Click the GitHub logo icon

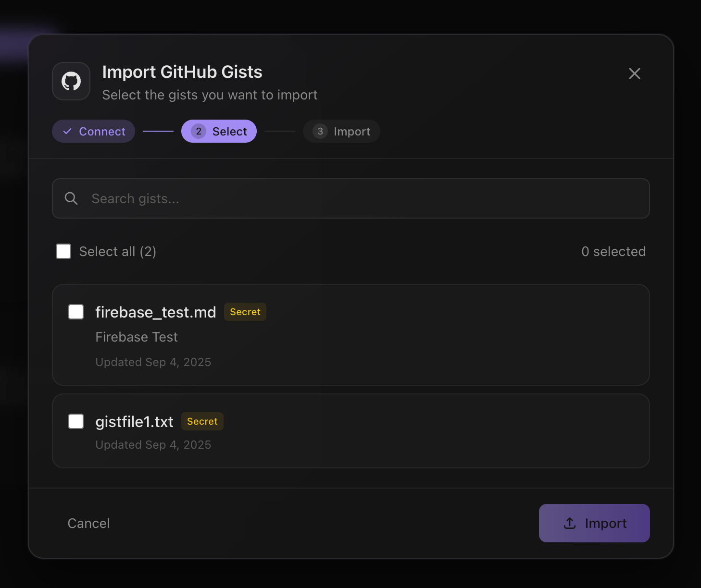[x=71, y=81]
